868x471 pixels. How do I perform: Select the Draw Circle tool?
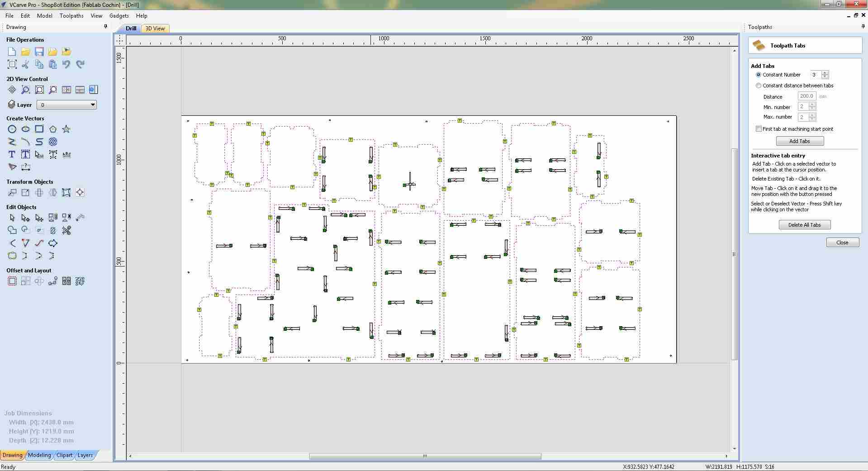(x=12, y=129)
